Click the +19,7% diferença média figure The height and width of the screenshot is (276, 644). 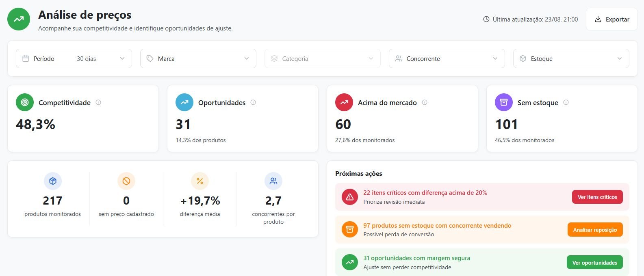click(x=200, y=201)
